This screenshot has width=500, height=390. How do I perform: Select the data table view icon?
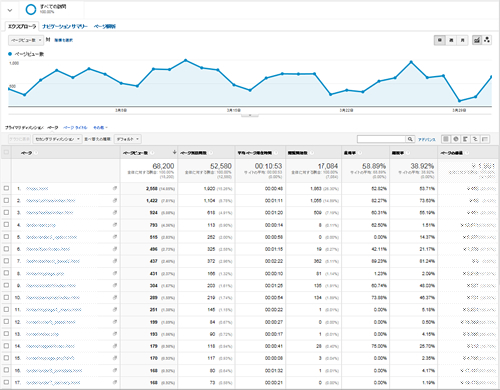click(446, 139)
